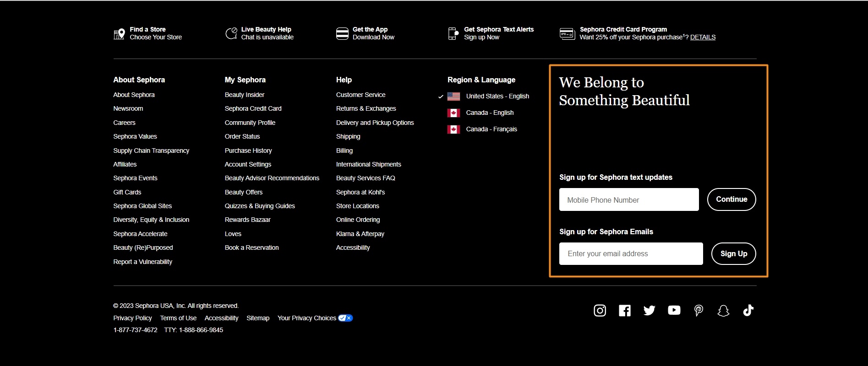Open the Sephora Credit Card link
Image resolution: width=868 pixels, height=366 pixels.
(x=253, y=108)
